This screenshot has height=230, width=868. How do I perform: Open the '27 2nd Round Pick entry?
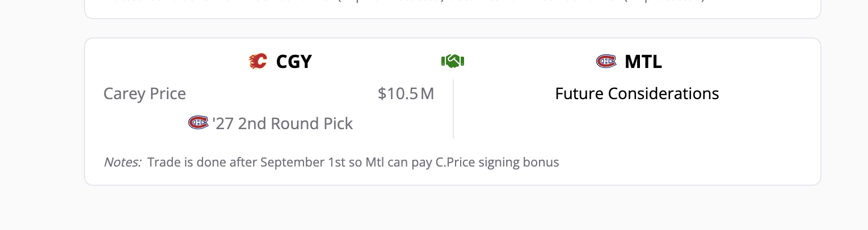click(x=283, y=123)
